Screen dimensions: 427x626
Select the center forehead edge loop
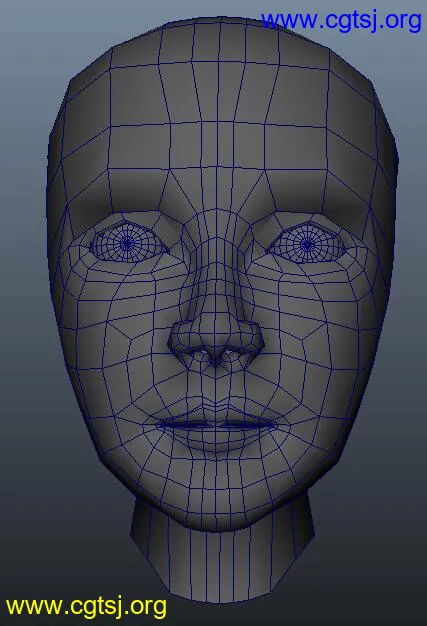(x=217, y=120)
